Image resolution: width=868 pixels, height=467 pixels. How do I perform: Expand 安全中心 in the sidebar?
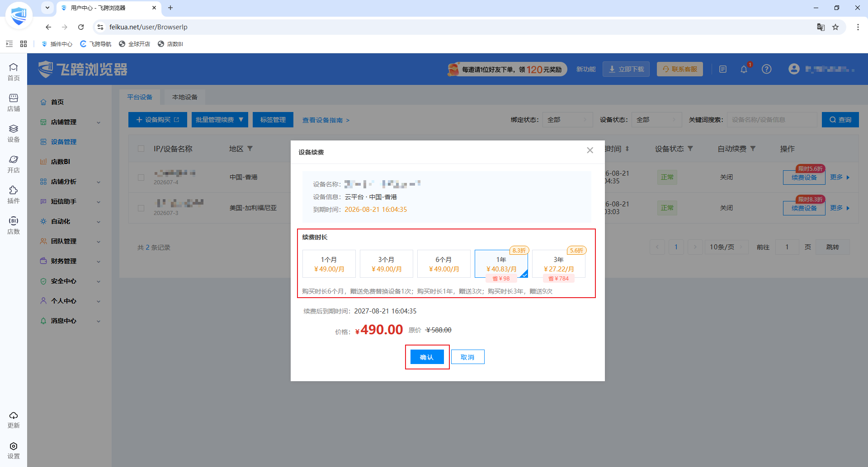tap(70, 281)
